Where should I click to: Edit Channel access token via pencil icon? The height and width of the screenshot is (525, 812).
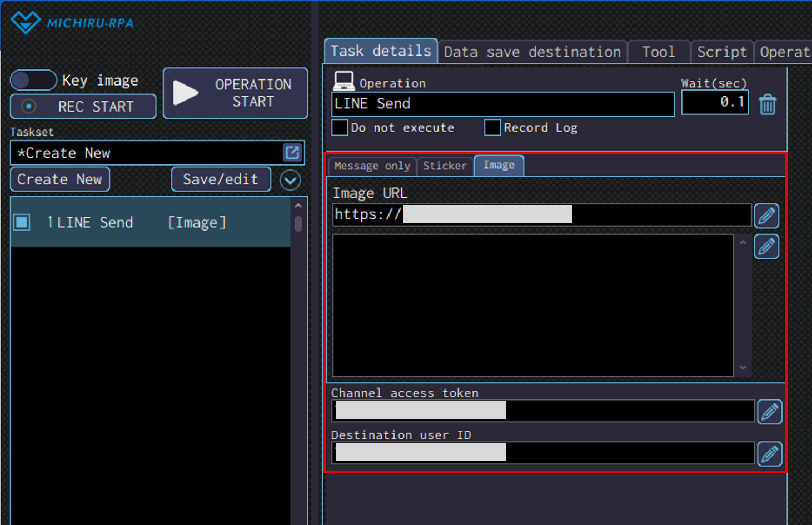tap(769, 412)
